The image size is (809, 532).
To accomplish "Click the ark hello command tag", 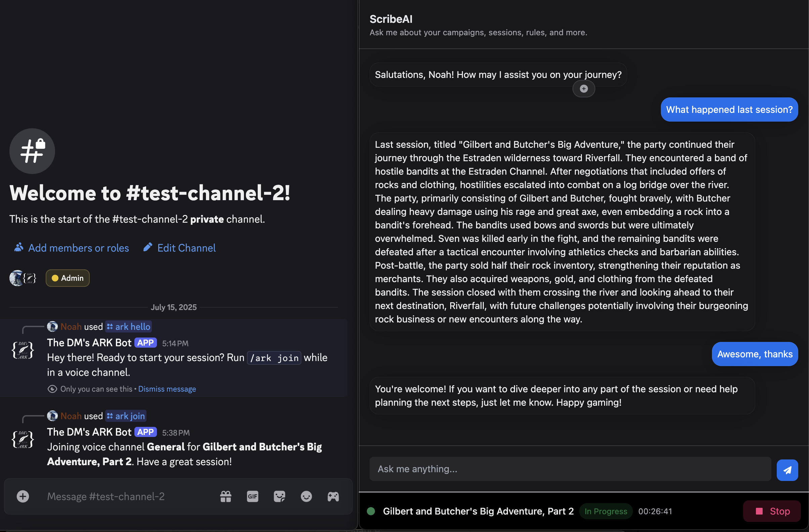I will click(128, 326).
